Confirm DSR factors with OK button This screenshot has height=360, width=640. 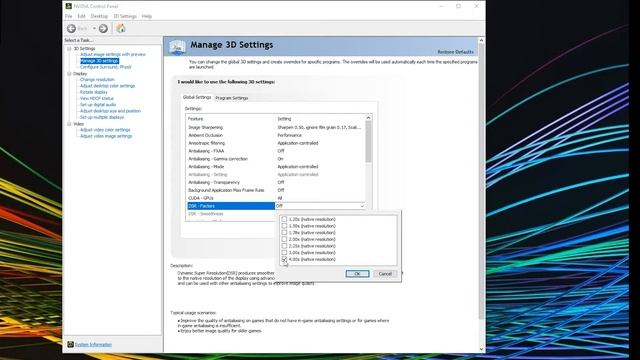coord(357,274)
